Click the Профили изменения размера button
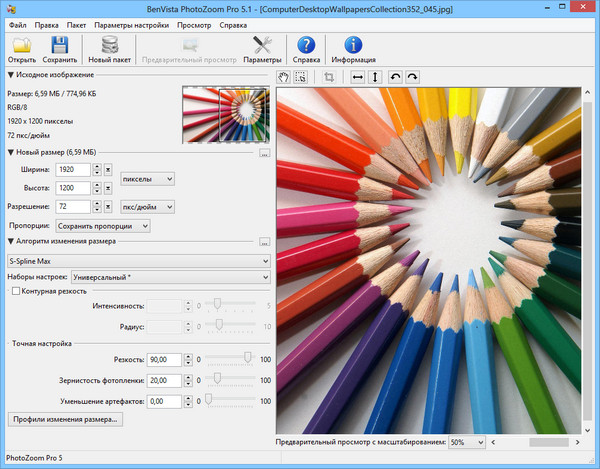 [x=65, y=420]
